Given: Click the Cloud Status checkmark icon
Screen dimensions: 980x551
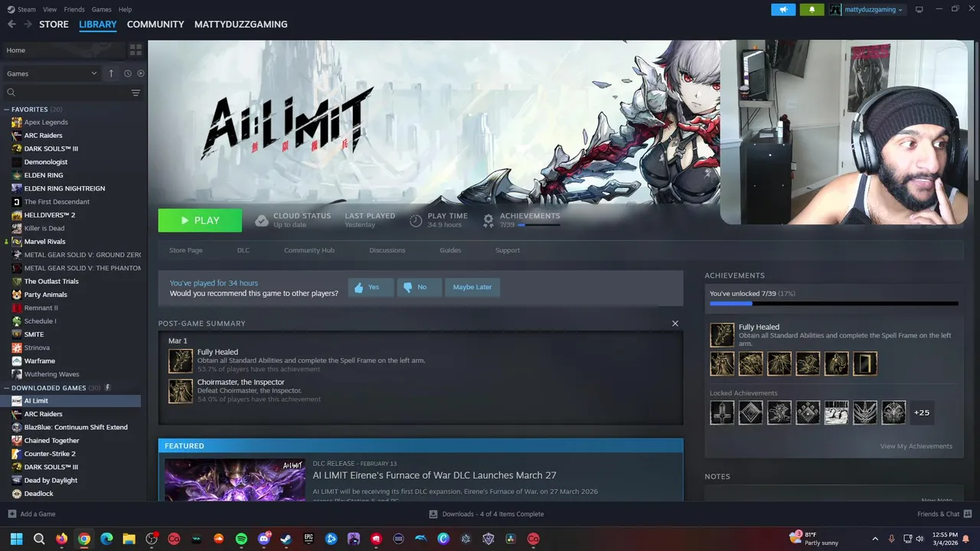Looking at the screenshot, I should (x=262, y=220).
